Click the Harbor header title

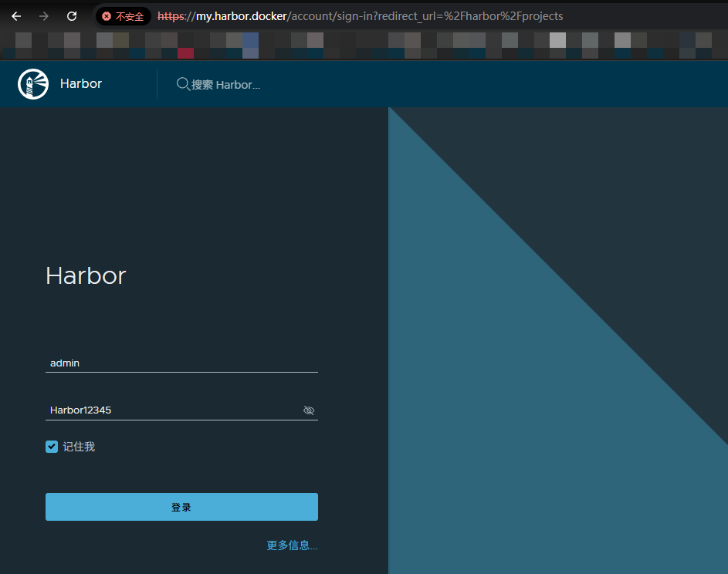tap(81, 83)
